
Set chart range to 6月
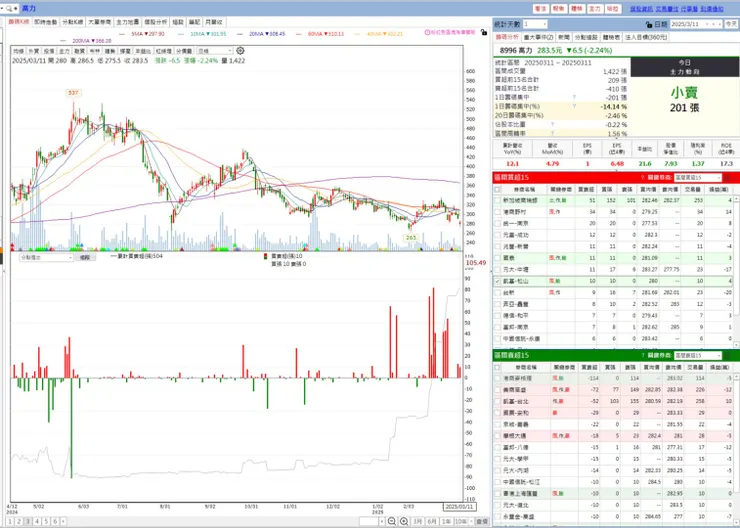[432, 521]
